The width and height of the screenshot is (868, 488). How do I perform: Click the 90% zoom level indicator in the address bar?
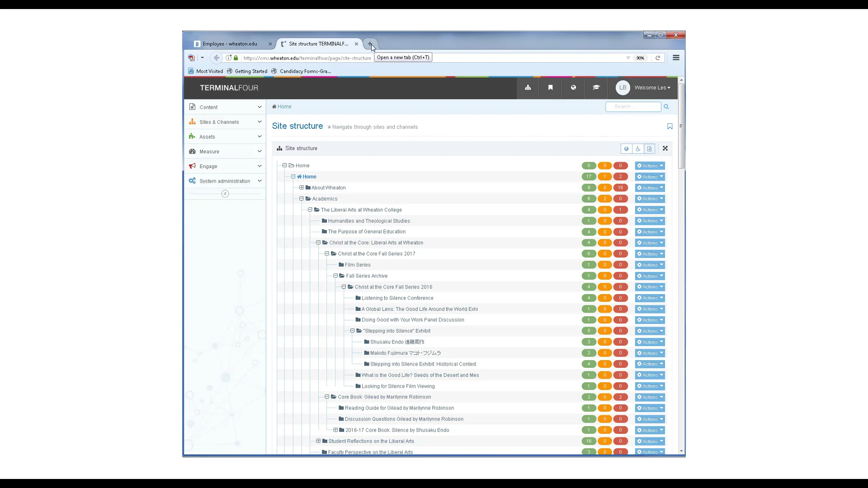click(640, 58)
